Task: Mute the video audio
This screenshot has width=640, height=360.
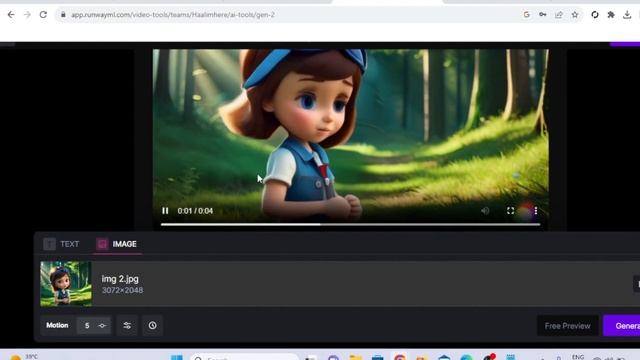Action: 485,211
